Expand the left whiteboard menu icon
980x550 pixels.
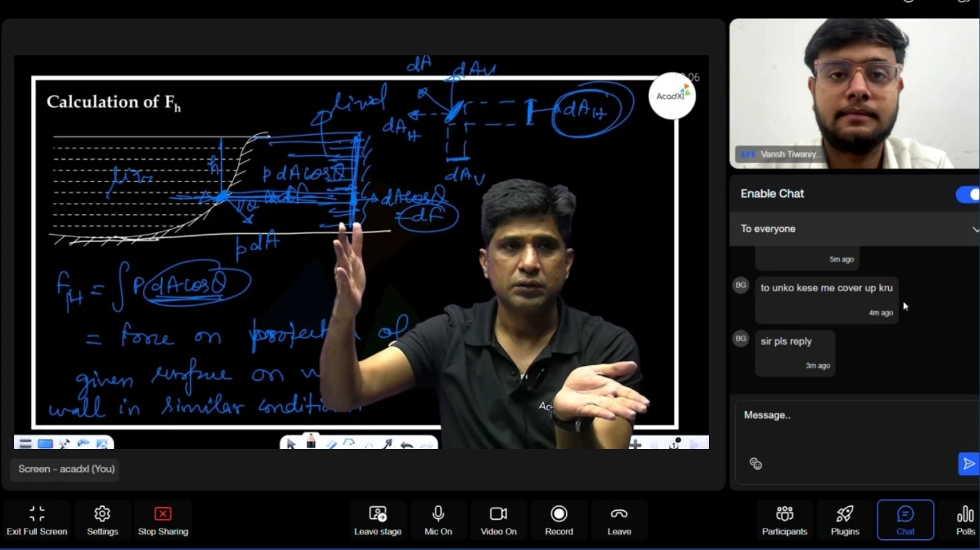tap(25, 444)
